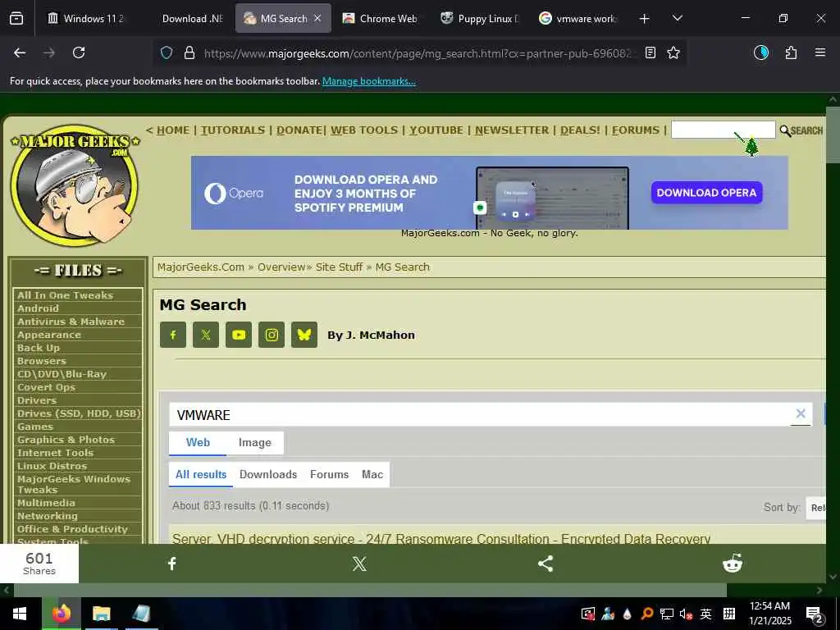Click the Firefox View icon in the tab bar
The image size is (840, 630).
click(16, 19)
